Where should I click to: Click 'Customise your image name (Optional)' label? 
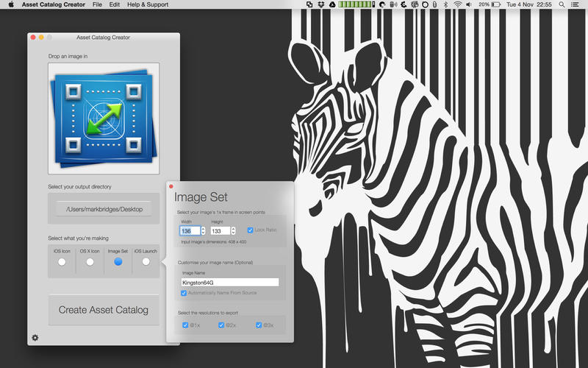coord(215,263)
